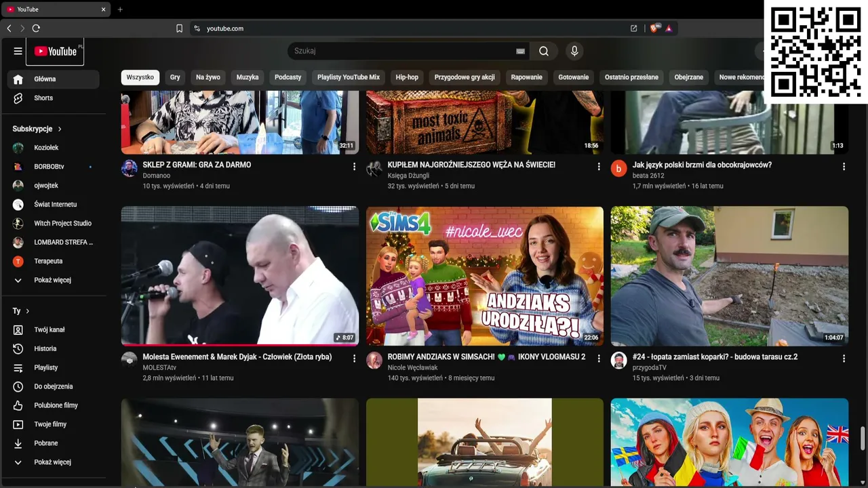The width and height of the screenshot is (868, 488).
Task: Click the MOLESTAtv channel avatar
Action: [x=130, y=361]
